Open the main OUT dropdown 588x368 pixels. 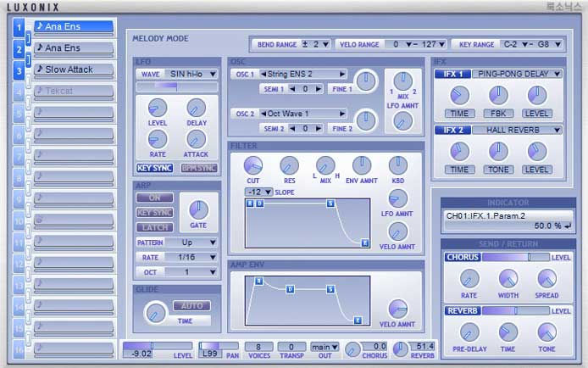pos(325,347)
